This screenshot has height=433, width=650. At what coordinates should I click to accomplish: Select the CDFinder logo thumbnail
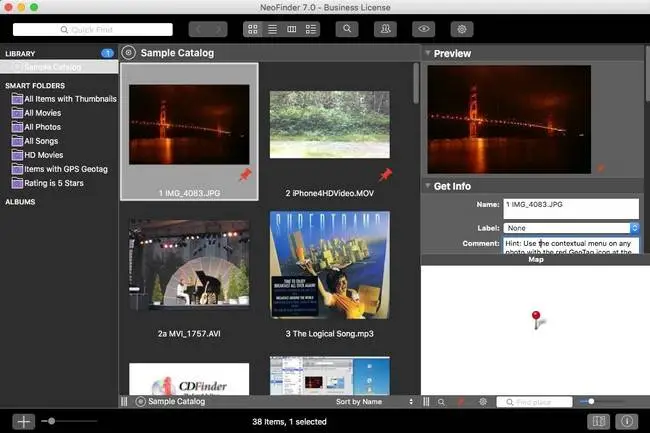[x=189, y=379]
